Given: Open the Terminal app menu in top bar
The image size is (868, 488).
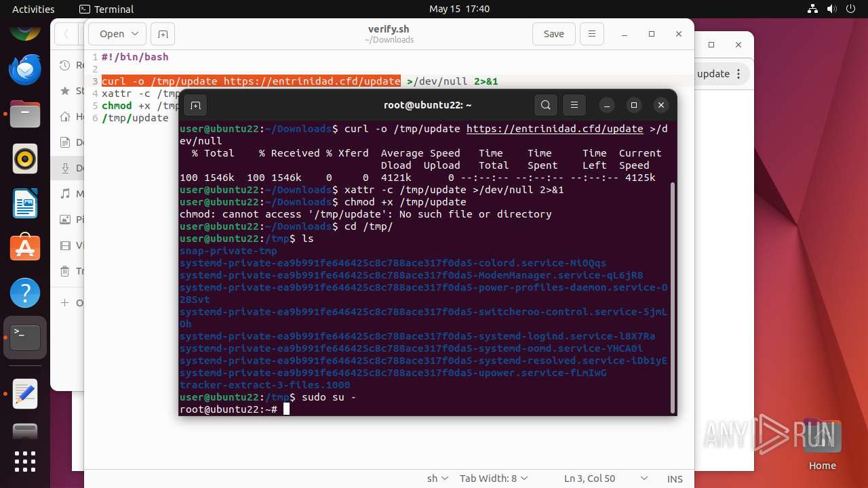Looking at the screenshot, I should coord(106,9).
